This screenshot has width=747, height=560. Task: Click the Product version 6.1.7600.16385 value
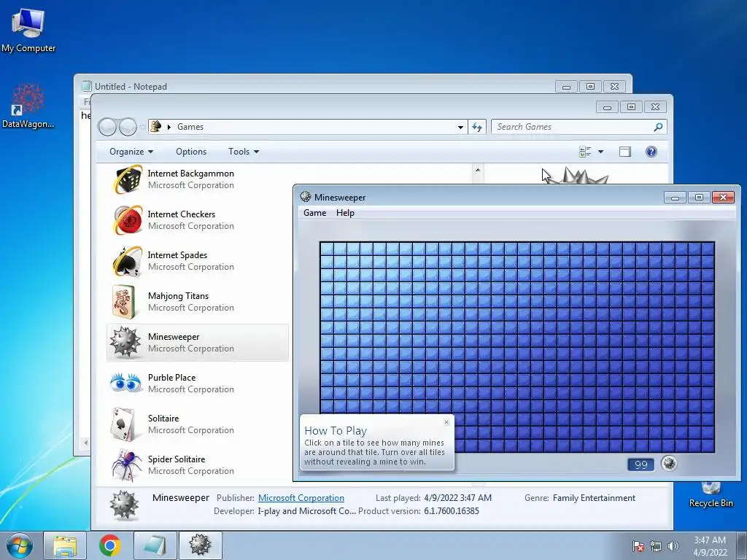click(452, 511)
